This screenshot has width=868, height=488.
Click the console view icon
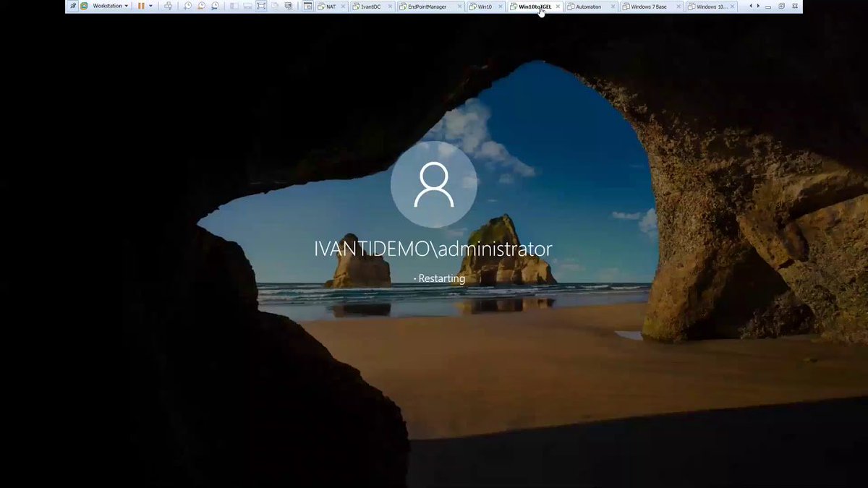pyautogui.click(x=307, y=6)
